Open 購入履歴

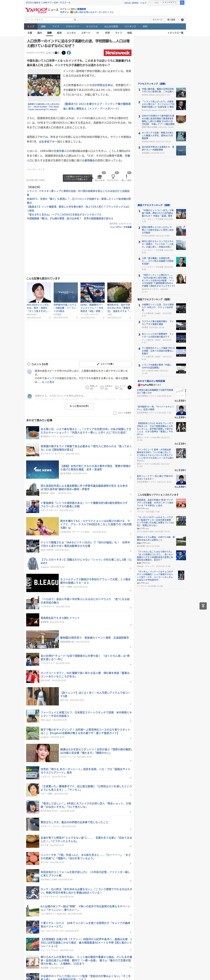click(x=171, y=20)
